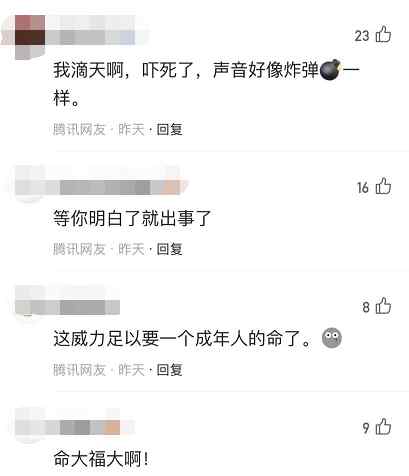
Task: Click the 16 like count number
Action: tap(363, 188)
